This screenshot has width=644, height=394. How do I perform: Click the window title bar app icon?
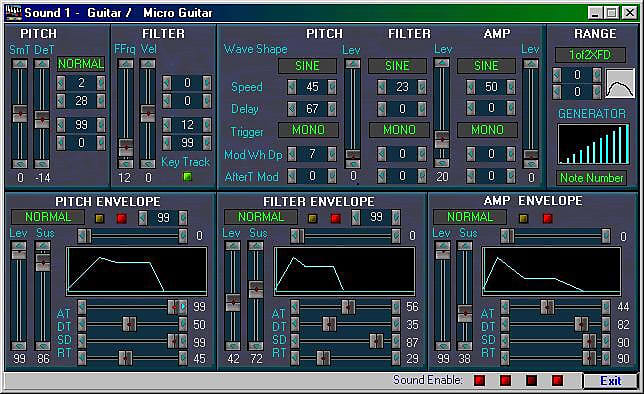(13, 13)
